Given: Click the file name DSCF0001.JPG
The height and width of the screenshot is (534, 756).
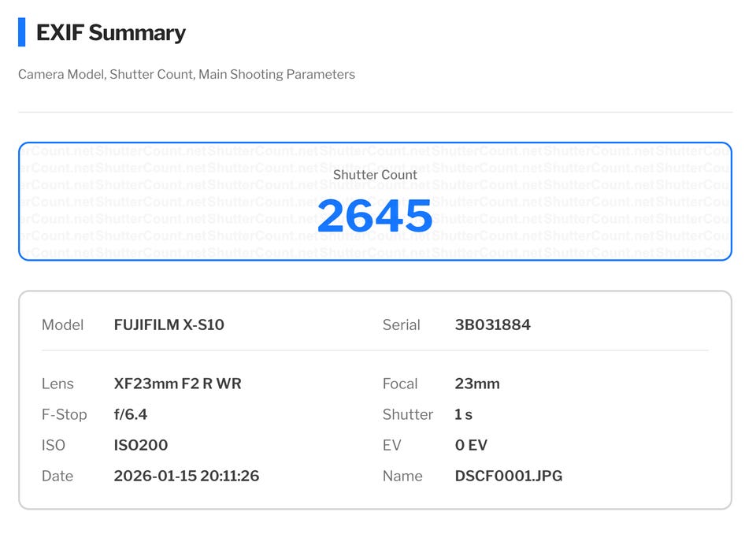Looking at the screenshot, I should pyautogui.click(x=509, y=476).
